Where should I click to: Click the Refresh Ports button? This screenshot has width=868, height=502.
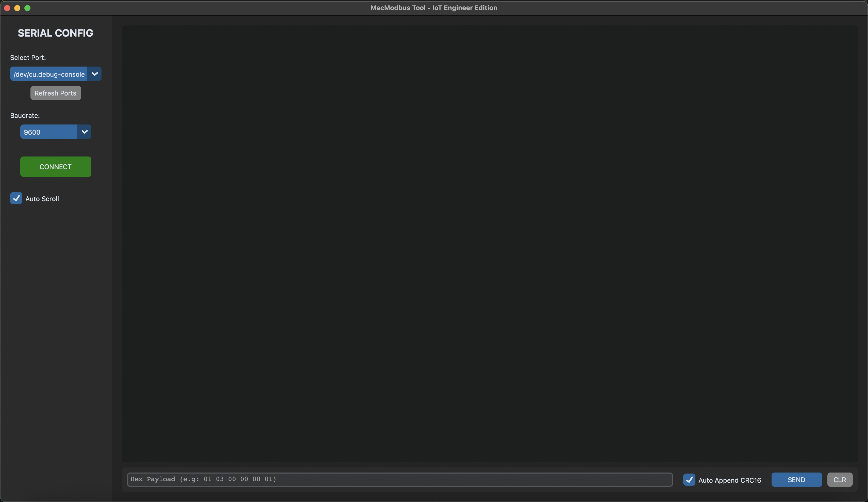click(x=55, y=93)
